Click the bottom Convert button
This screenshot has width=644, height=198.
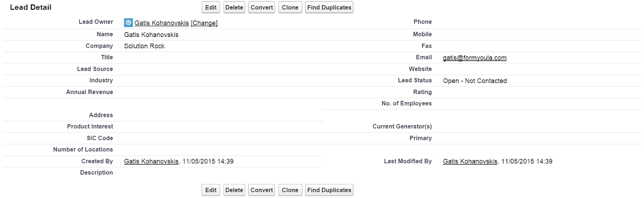(x=262, y=190)
